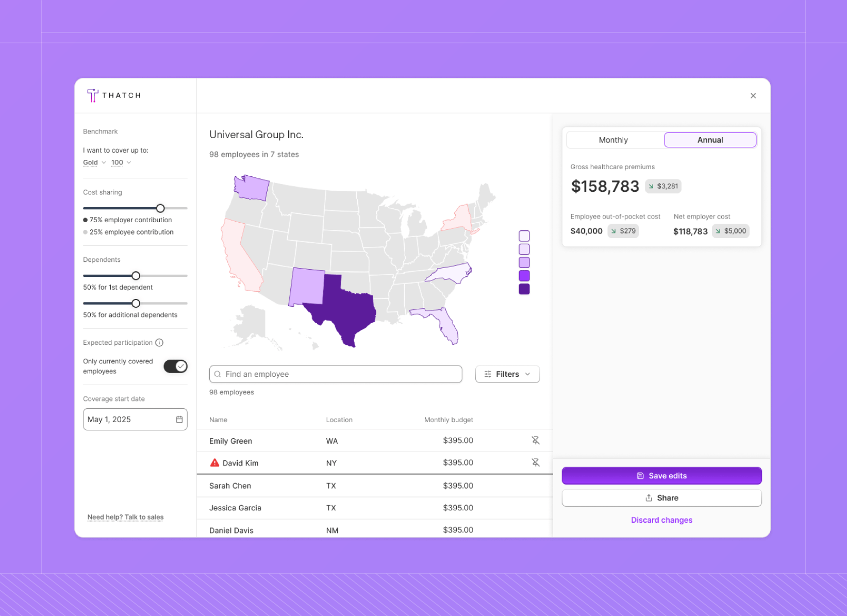The height and width of the screenshot is (616, 847).
Task: Click the search magnifier icon
Action: [x=218, y=374]
